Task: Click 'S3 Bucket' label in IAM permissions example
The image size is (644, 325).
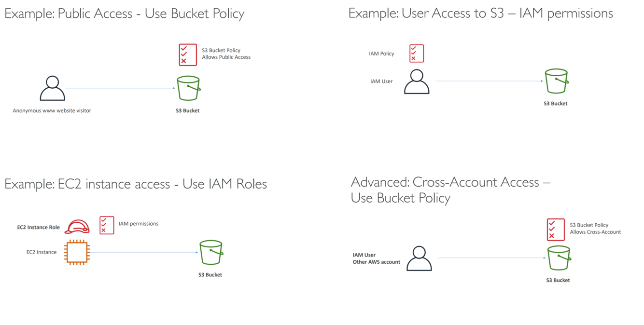Action: coord(556,103)
